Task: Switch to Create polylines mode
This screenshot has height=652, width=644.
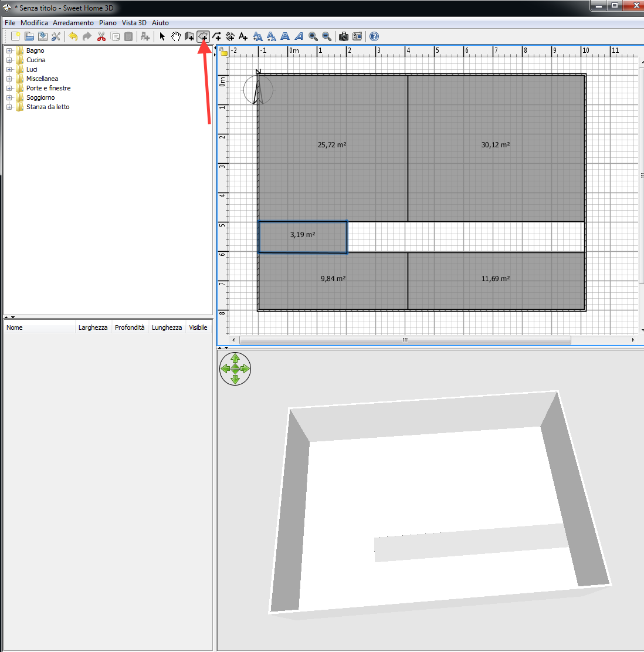Action: tap(217, 36)
